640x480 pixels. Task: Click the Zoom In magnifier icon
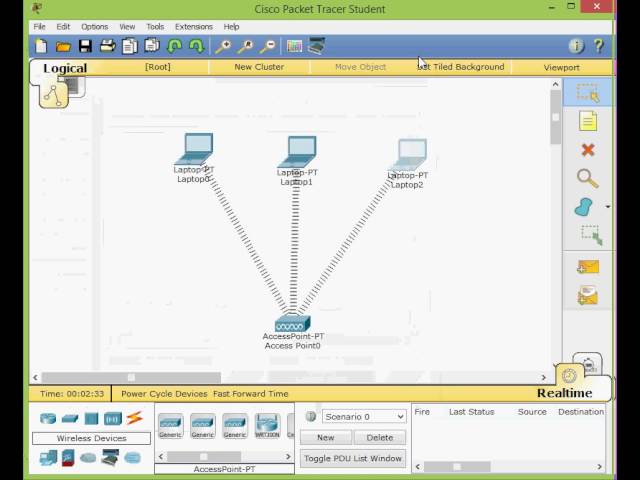[x=223, y=47]
